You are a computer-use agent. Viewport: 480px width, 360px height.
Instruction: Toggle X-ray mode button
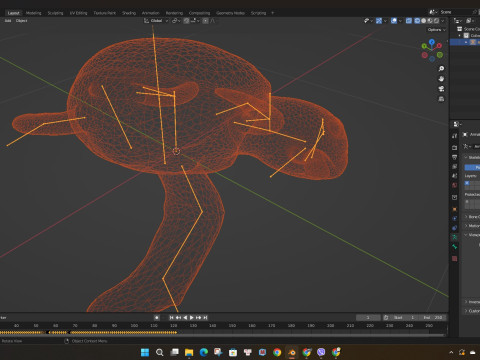click(409, 21)
